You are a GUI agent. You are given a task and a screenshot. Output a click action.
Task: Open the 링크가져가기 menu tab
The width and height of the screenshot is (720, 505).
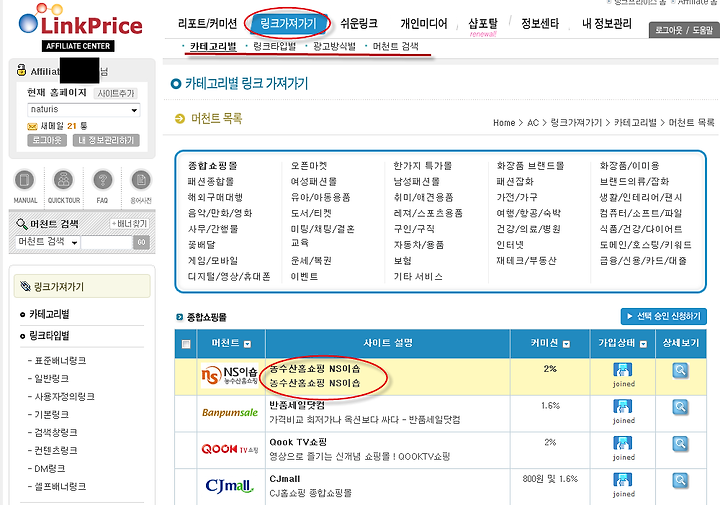click(x=288, y=23)
